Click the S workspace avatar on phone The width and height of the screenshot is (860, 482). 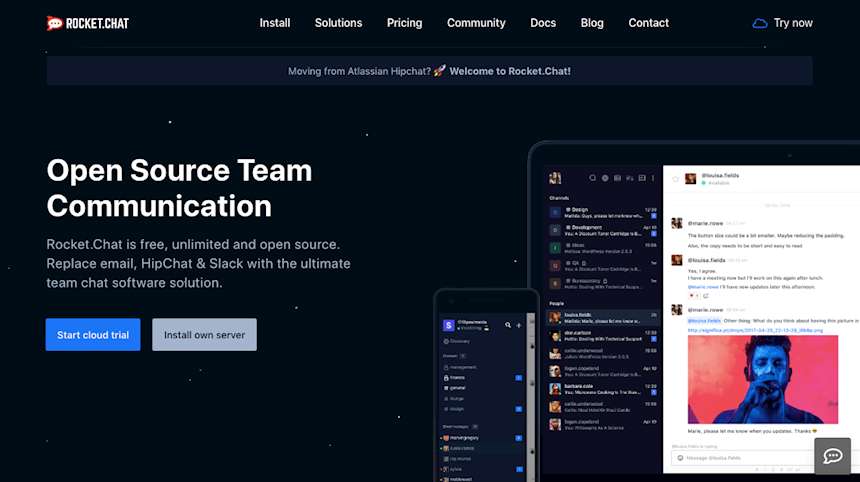pyautogui.click(x=448, y=325)
